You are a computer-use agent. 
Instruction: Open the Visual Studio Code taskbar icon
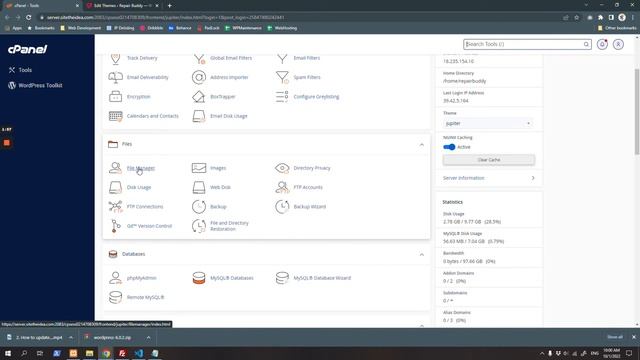pos(139,353)
